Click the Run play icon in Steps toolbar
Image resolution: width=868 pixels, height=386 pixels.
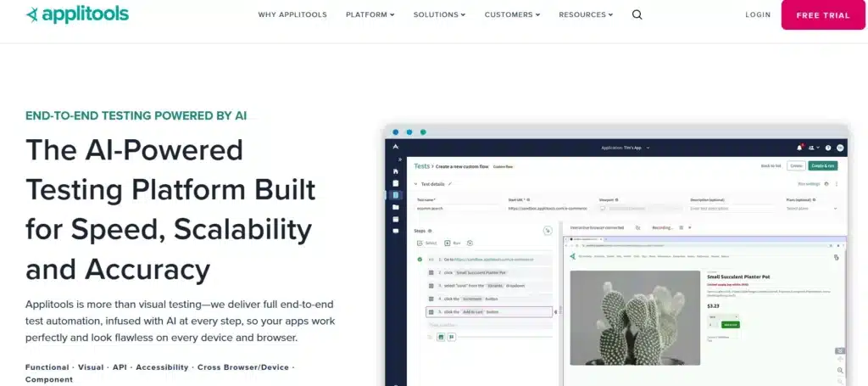[448, 243]
